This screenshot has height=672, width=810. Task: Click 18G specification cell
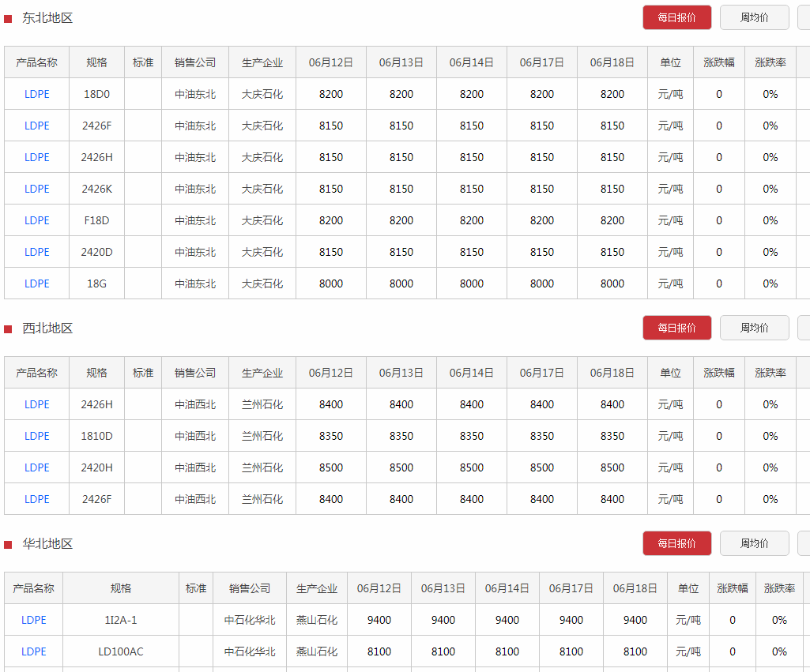pyautogui.click(x=96, y=283)
